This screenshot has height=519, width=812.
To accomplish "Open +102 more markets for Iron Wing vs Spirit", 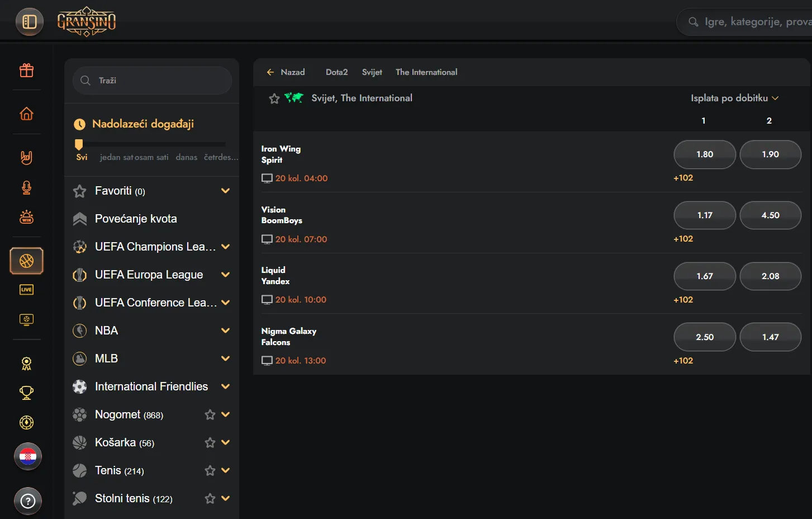I will tap(683, 178).
